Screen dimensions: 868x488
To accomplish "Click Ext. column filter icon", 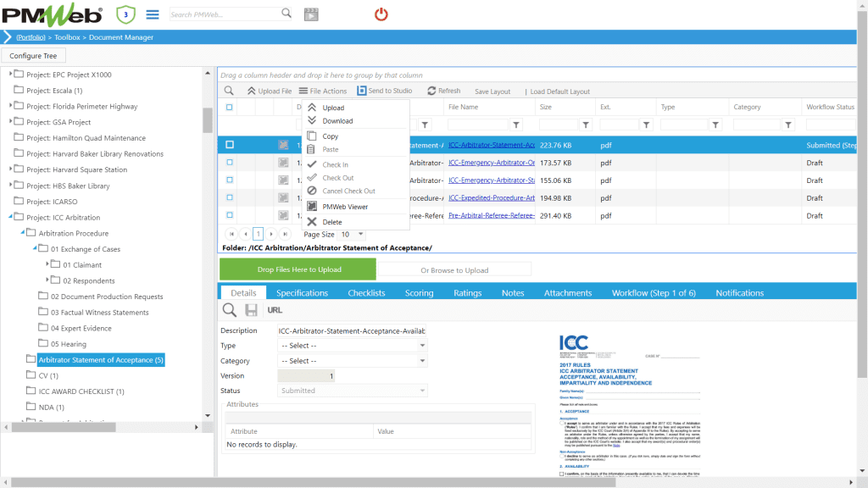I will pos(646,125).
